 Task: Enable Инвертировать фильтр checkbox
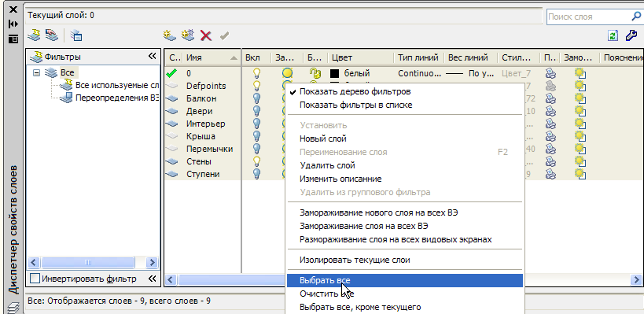click(35, 279)
